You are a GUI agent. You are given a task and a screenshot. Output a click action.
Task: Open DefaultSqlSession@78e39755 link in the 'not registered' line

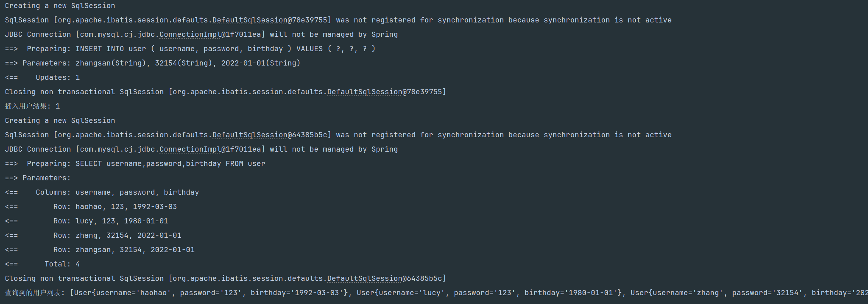tap(250, 20)
